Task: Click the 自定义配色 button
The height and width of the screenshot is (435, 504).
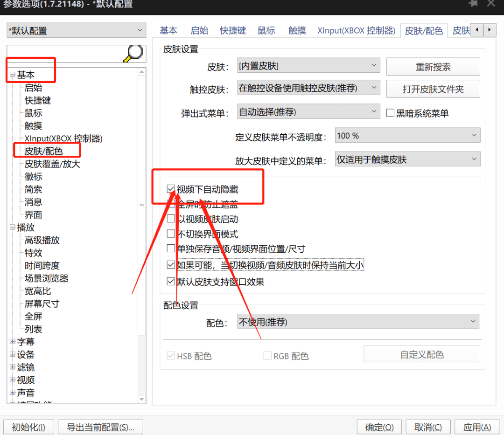Action: pos(422,354)
